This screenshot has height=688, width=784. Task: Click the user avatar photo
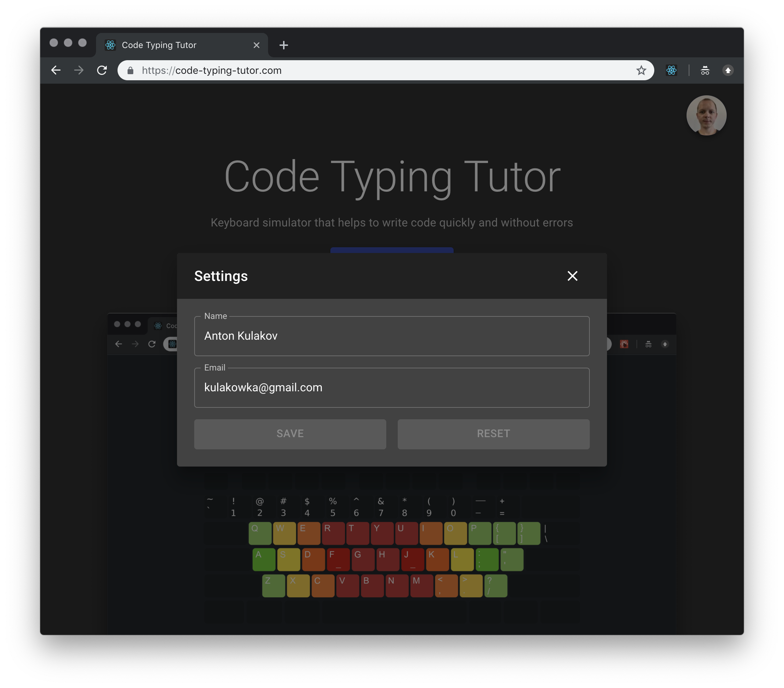pos(706,115)
